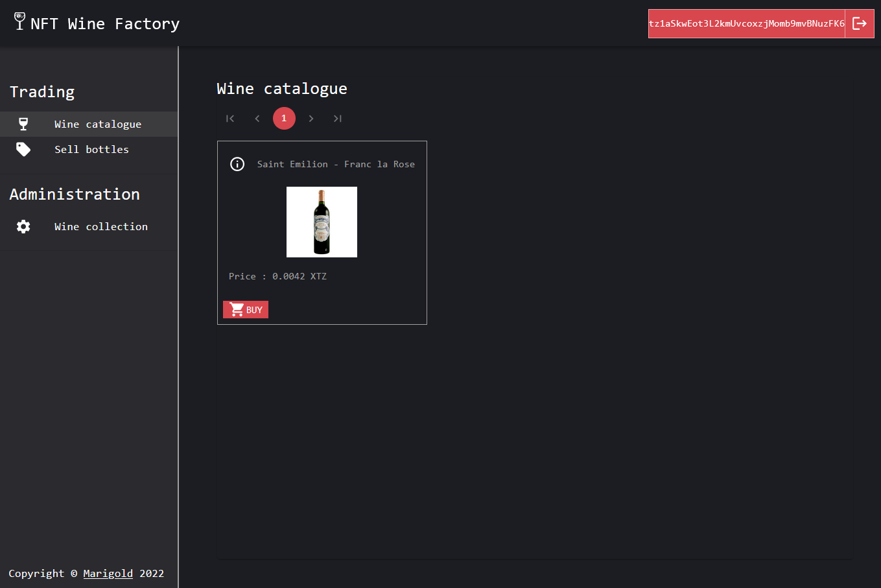Screen dimensions: 881x588
Task: Switch to the Sell bottles section
Action: pos(91,148)
